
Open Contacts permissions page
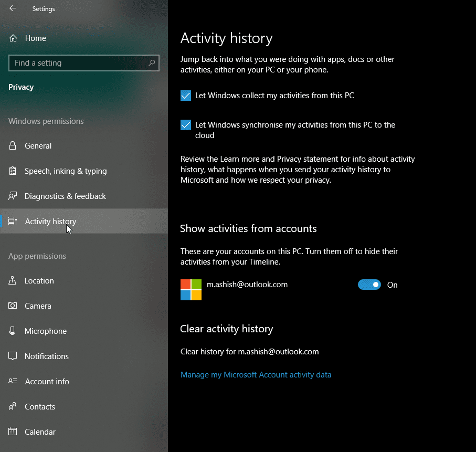click(x=84, y=406)
